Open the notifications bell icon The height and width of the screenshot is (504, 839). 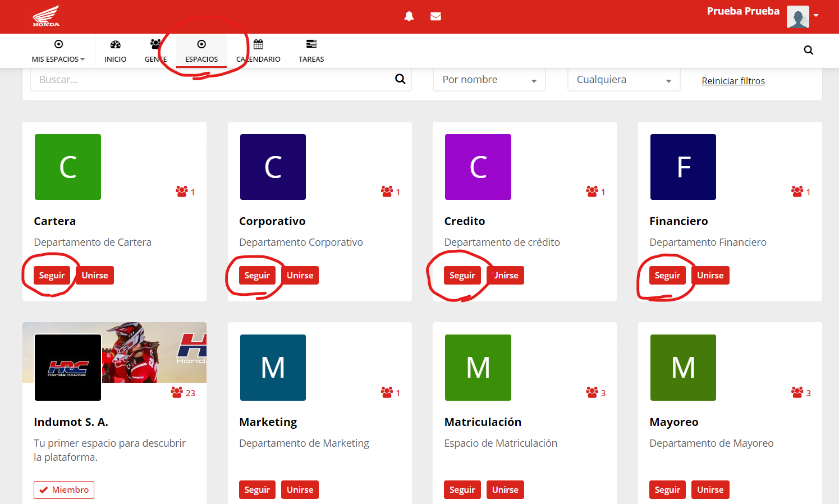(409, 16)
